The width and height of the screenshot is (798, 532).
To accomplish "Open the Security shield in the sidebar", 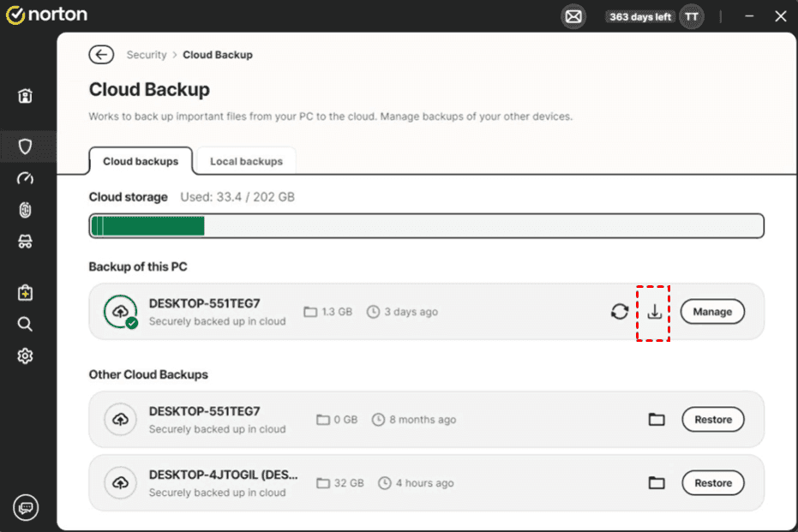I will pos(25,146).
